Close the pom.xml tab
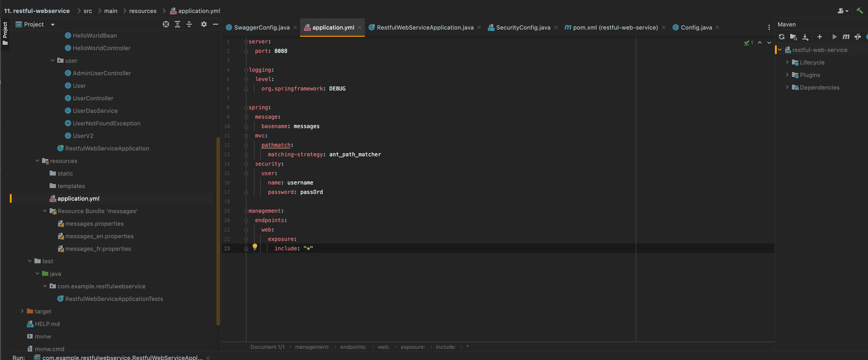 pos(664,27)
